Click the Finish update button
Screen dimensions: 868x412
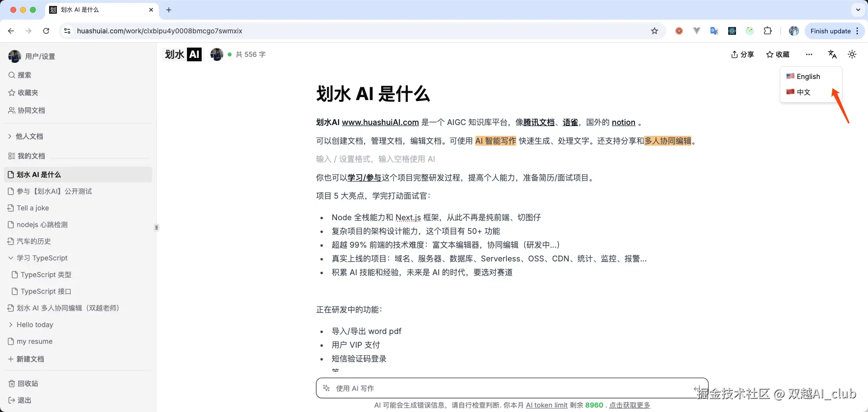[835, 31]
